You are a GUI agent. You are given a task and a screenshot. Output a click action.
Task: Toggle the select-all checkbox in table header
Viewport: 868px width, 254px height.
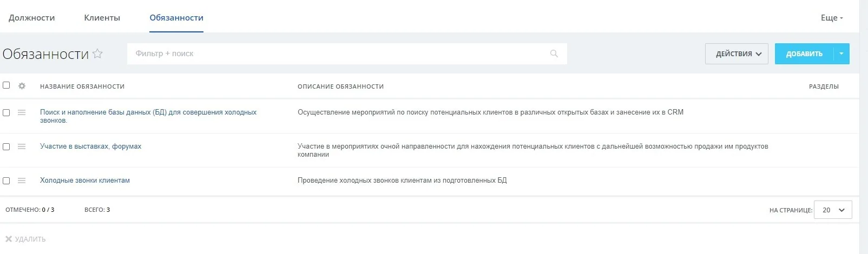point(6,85)
